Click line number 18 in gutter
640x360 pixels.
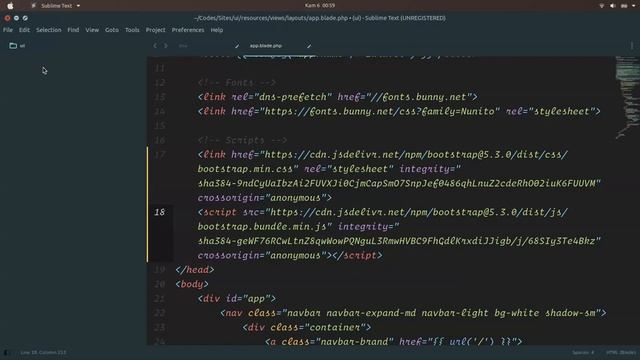click(x=160, y=212)
